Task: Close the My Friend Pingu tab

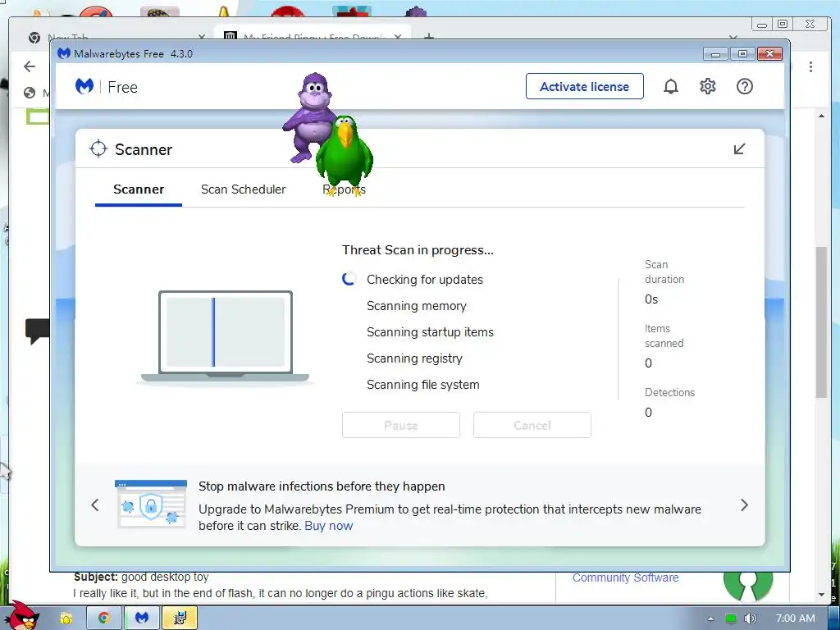Action: point(398,36)
